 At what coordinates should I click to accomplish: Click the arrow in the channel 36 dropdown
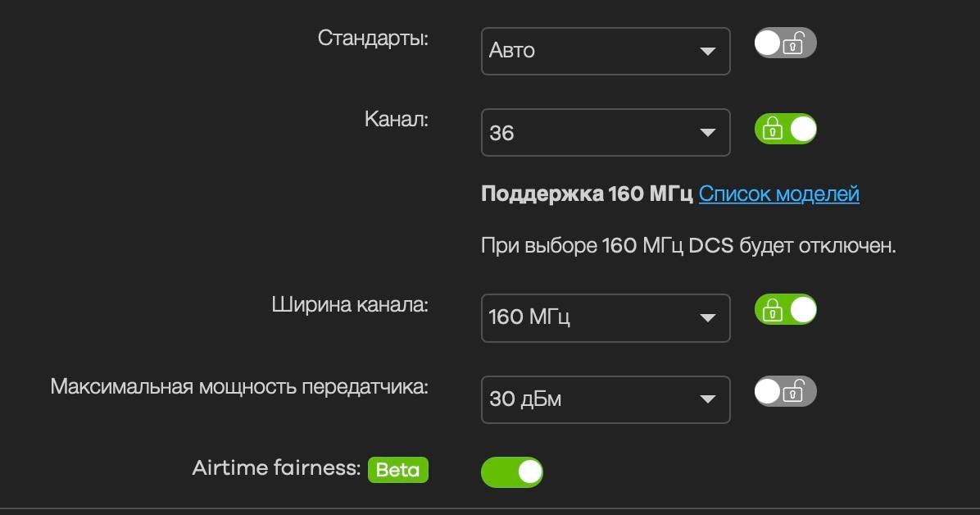707,133
